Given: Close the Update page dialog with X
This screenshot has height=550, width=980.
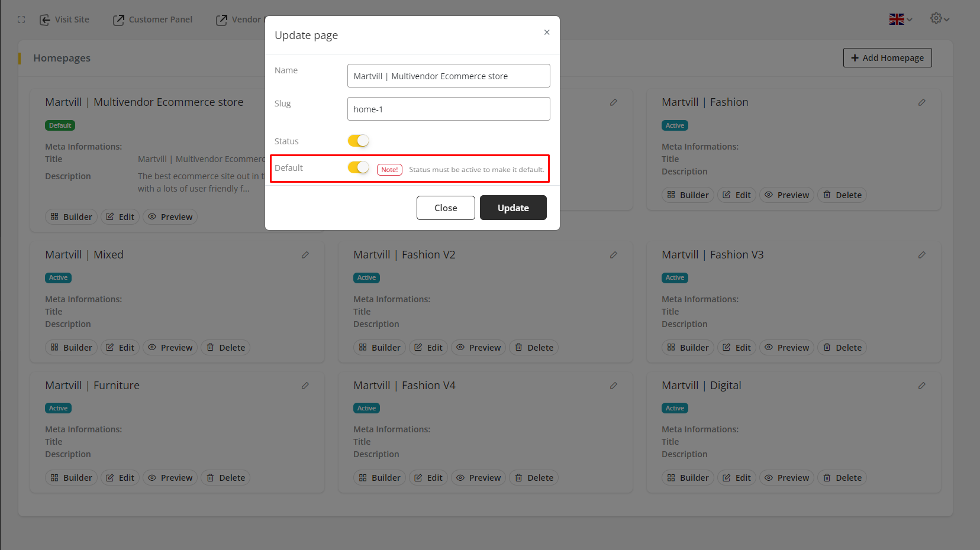Looking at the screenshot, I should 547,33.
